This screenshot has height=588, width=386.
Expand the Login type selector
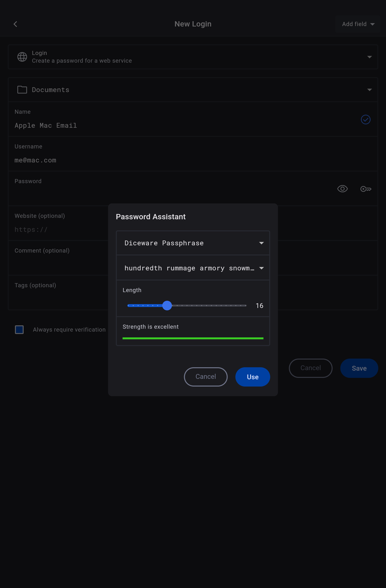(x=369, y=57)
